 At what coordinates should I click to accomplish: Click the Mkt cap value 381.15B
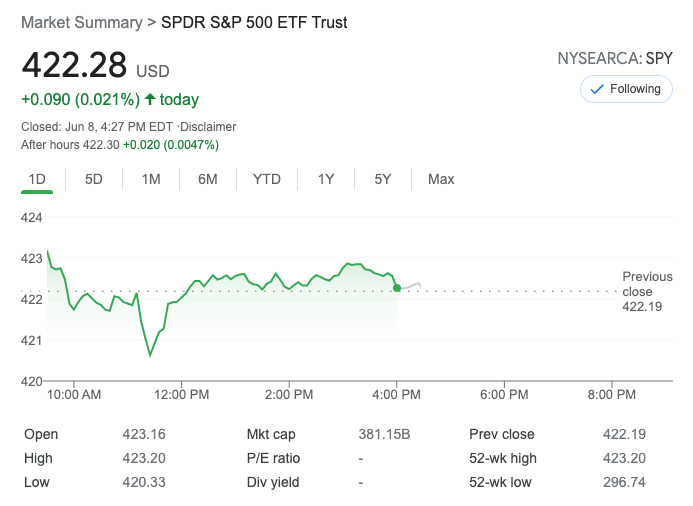384,434
